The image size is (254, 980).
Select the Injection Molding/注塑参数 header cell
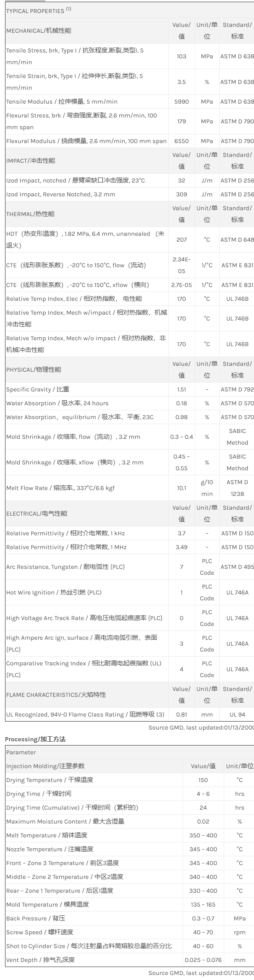(x=45, y=766)
